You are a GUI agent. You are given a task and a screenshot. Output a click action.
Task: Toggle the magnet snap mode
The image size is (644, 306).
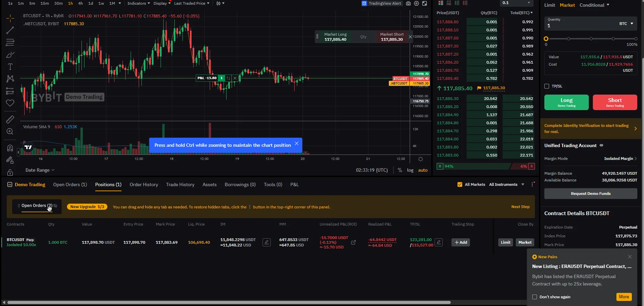tap(10, 148)
